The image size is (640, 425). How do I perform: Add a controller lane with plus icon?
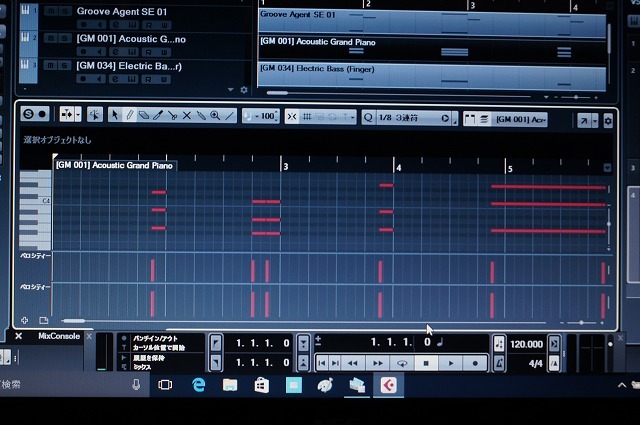24,320
